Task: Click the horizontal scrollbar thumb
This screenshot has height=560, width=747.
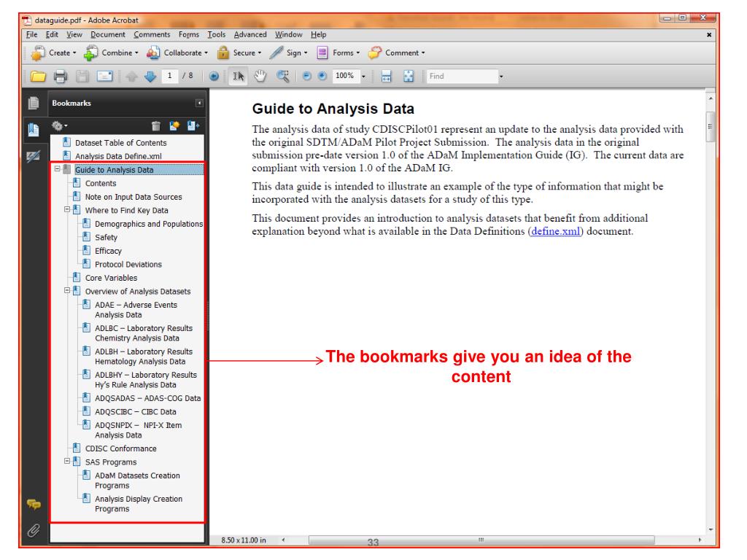Action: tap(481, 540)
